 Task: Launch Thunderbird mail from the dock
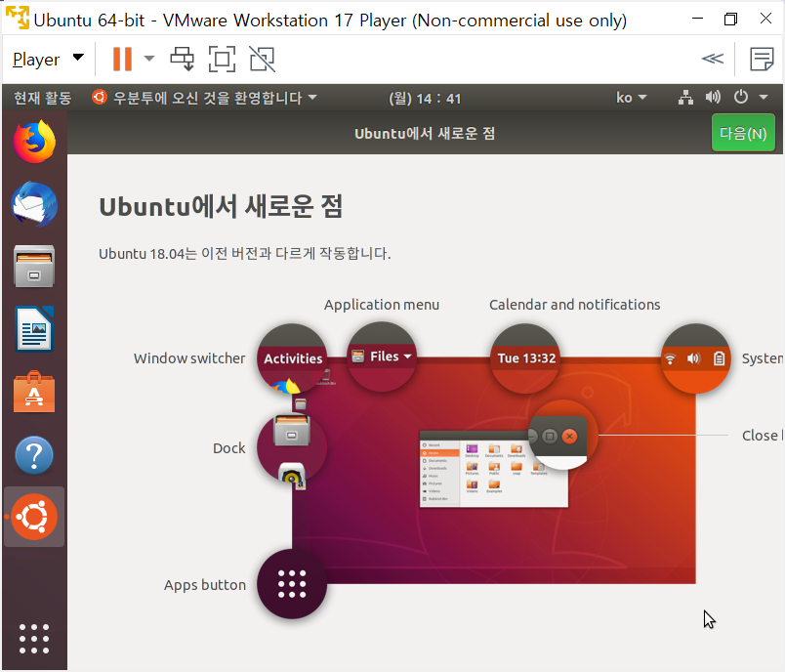point(34,204)
